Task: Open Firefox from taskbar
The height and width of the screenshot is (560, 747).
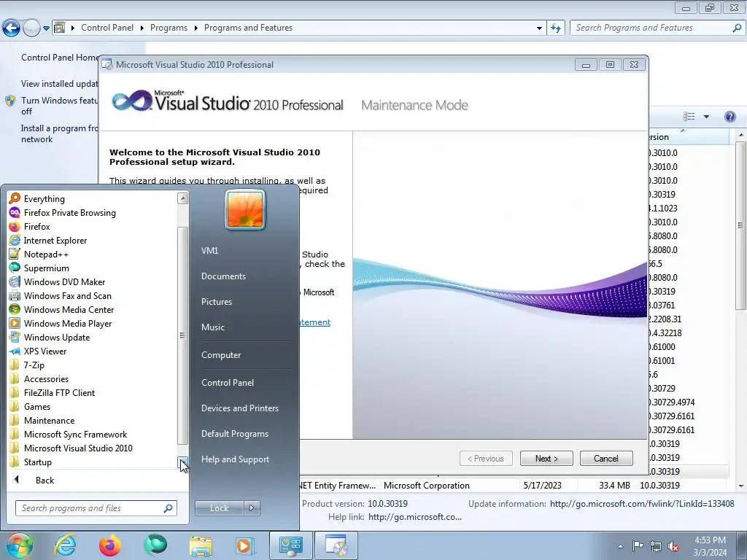Action: (x=110, y=545)
